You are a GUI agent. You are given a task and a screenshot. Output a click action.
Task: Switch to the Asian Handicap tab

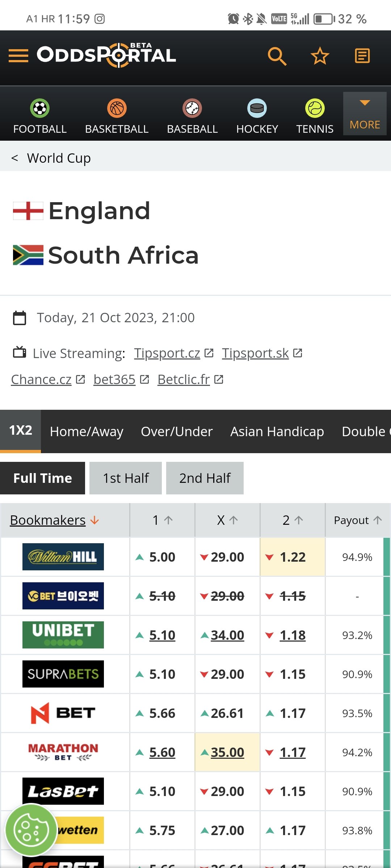point(277,431)
